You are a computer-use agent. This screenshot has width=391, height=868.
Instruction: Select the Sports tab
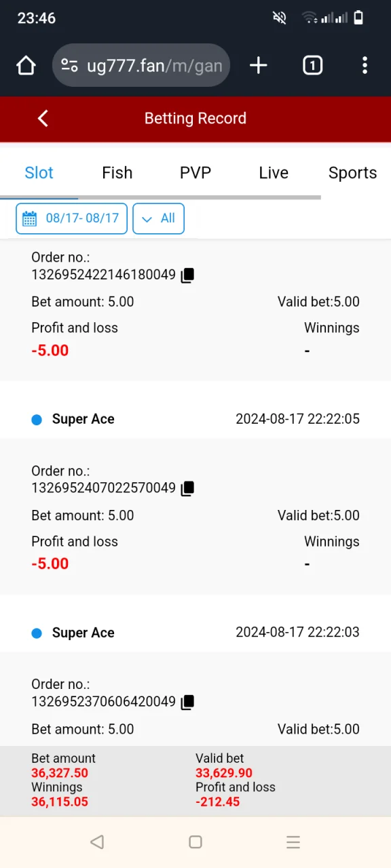click(352, 173)
